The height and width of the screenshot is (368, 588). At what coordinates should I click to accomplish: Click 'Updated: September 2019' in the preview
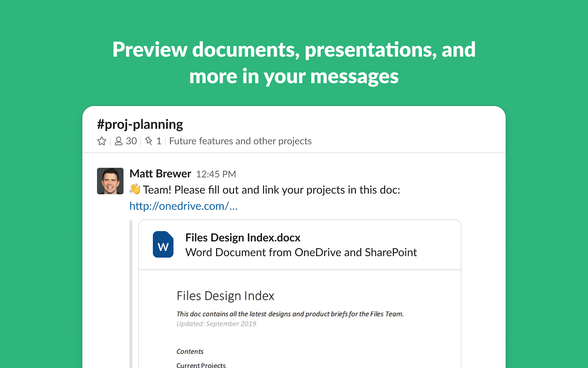click(216, 324)
